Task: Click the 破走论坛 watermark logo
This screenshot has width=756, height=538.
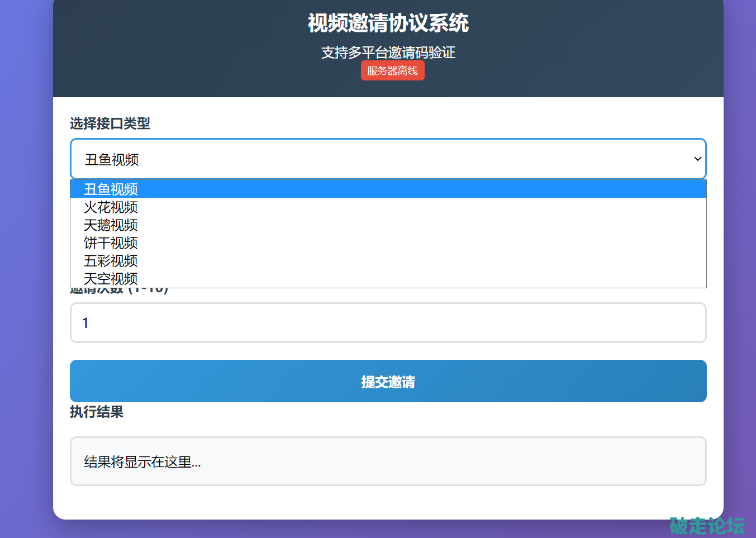Action: pos(707,526)
